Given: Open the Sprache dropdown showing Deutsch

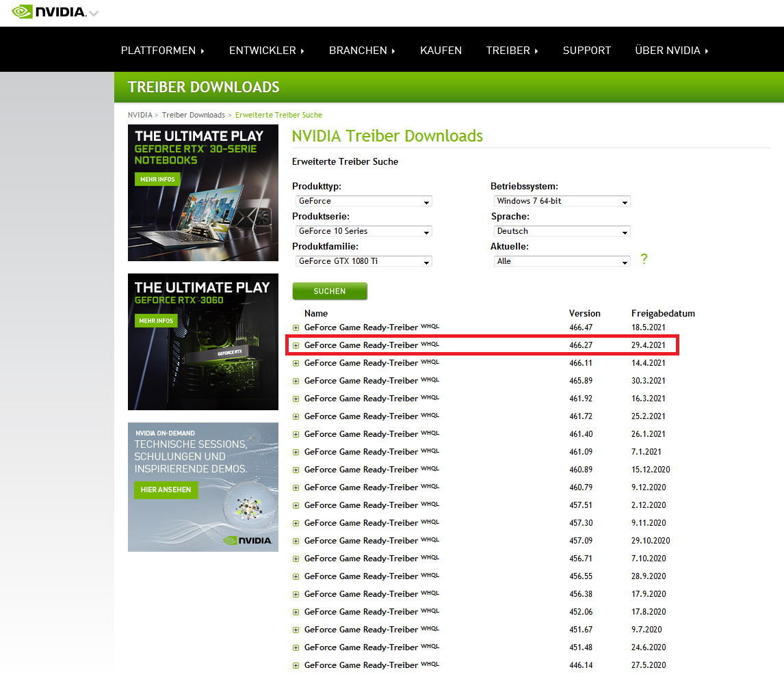Looking at the screenshot, I should 562,231.
